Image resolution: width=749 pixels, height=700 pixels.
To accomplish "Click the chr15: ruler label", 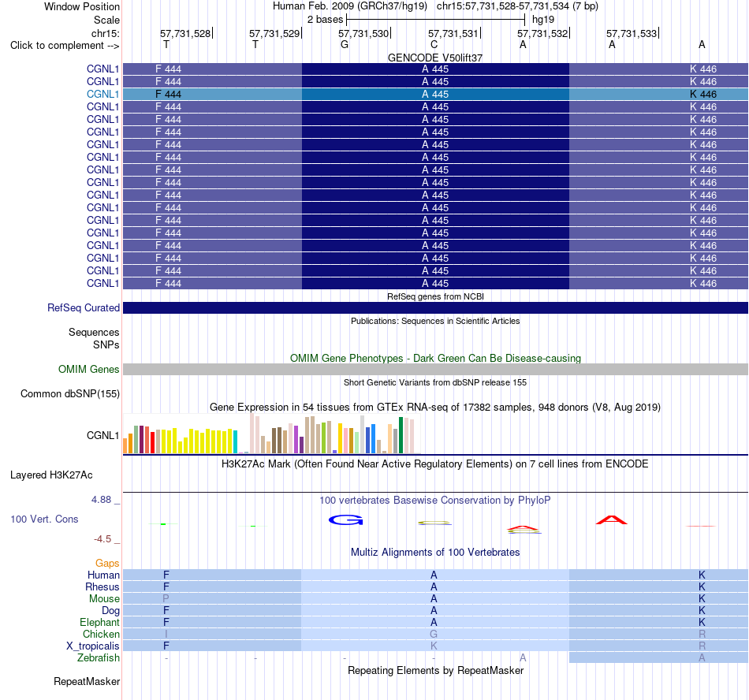I will click(106, 33).
